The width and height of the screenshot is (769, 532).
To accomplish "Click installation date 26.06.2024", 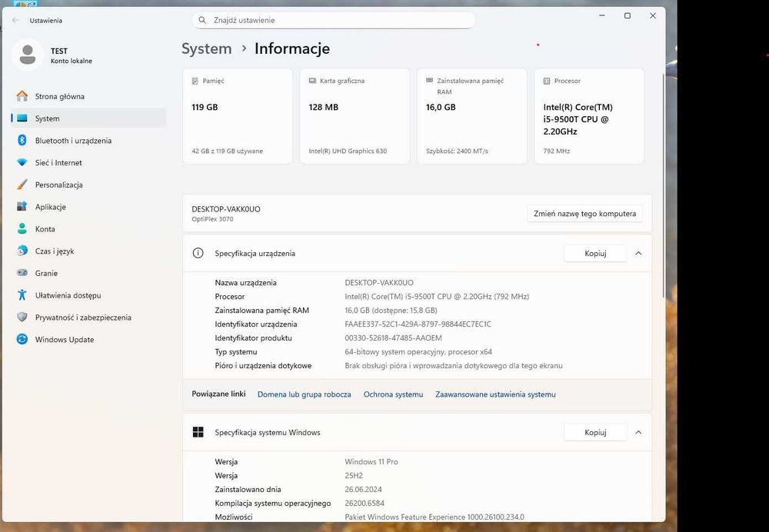I will [x=363, y=490].
